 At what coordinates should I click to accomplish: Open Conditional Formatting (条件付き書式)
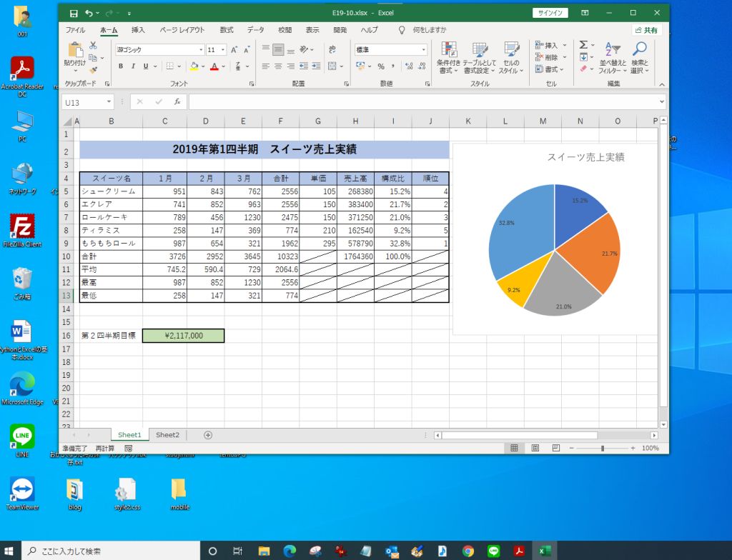[x=449, y=58]
